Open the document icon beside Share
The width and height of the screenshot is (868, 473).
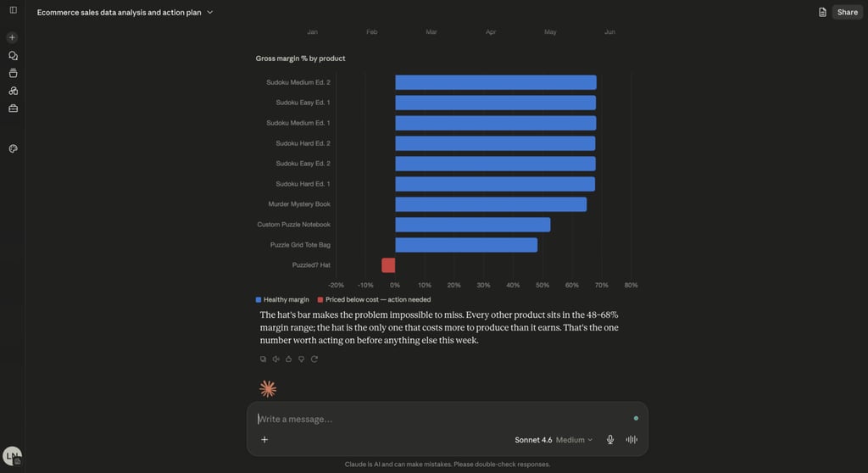(x=822, y=12)
